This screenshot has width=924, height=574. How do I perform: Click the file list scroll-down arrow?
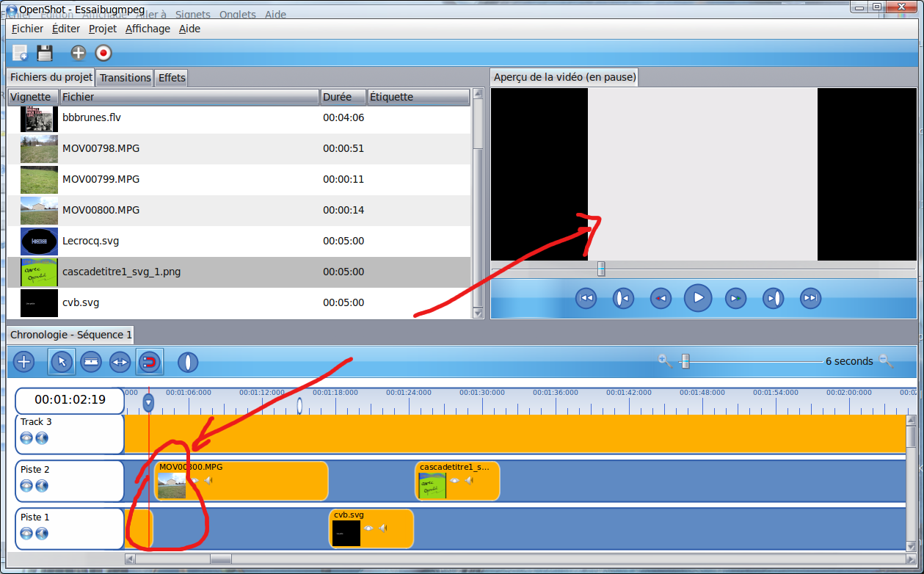point(478,313)
